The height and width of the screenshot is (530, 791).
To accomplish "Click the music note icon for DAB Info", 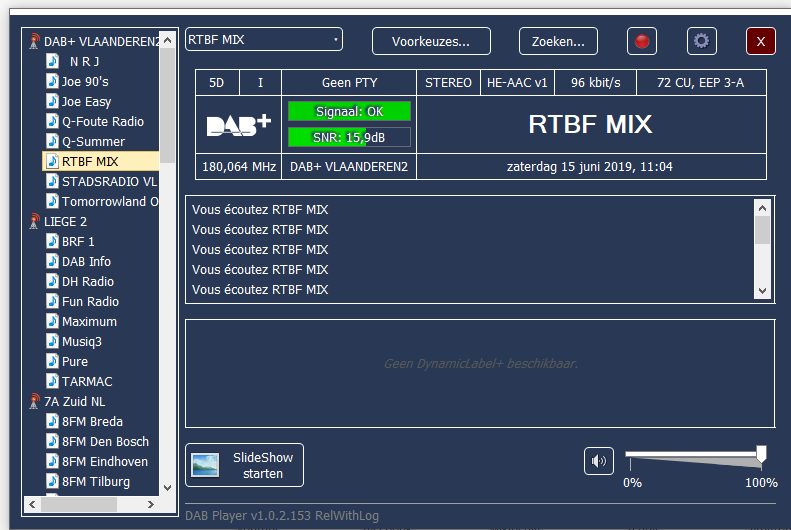I will pos(52,261).
